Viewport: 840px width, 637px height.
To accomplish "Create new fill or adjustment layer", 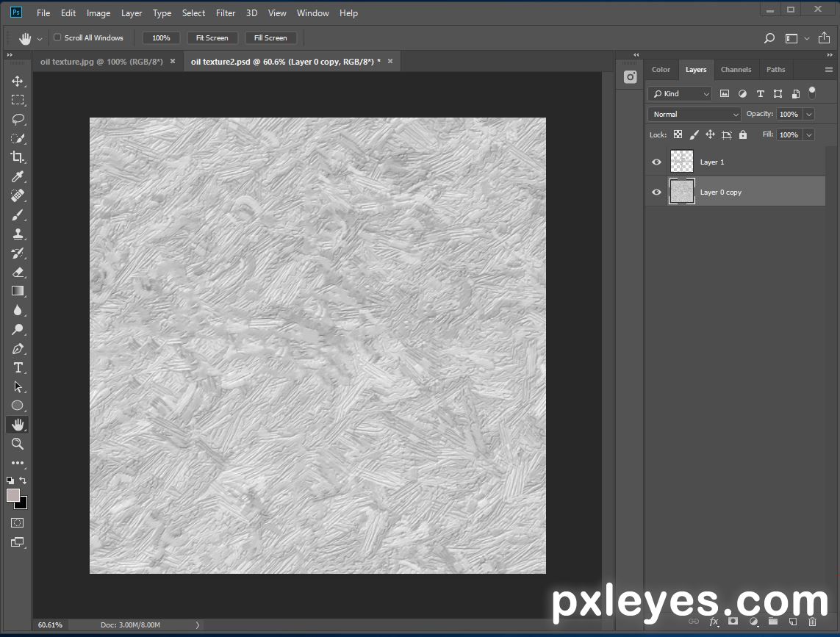I will (x=753, y=622).
